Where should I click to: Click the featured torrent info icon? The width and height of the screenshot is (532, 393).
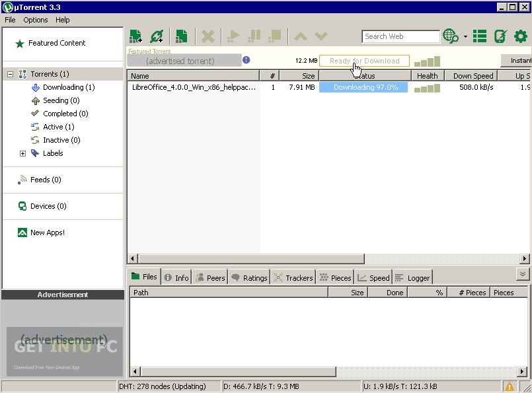(x=247, y=60)
